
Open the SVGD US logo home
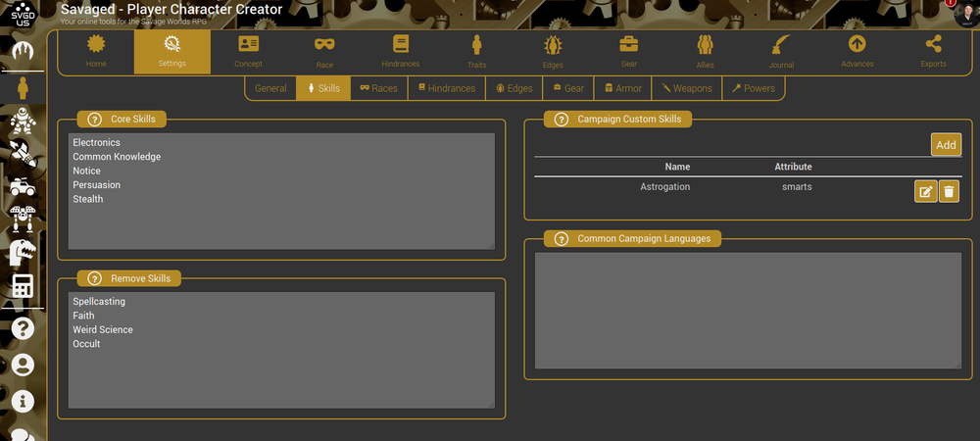(x=24, y=14)
